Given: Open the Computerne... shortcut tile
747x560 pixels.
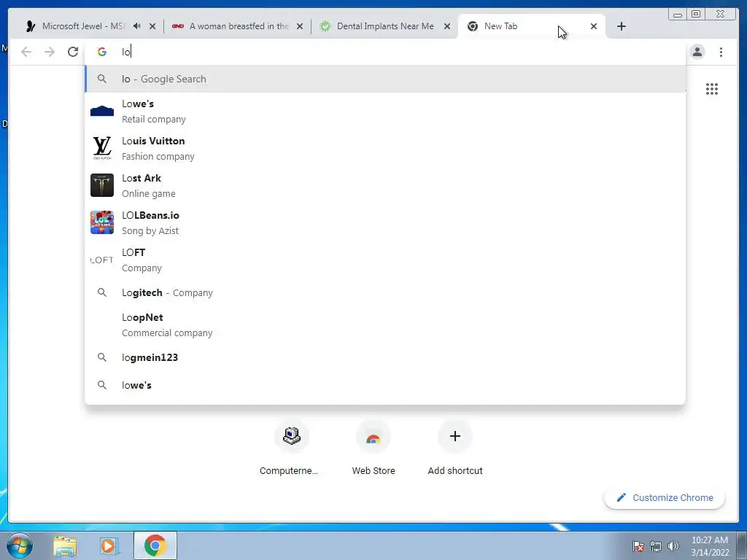Looking at the screenshot, I should coord(291,448).
